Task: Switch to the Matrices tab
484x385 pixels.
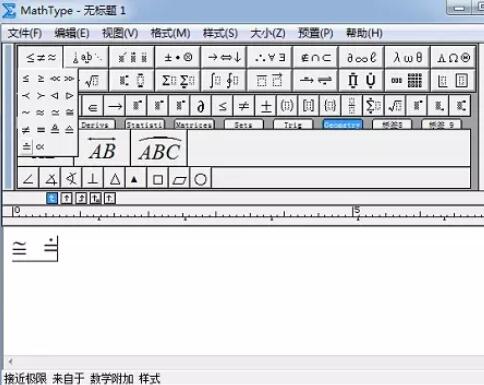Action: [x=194, y=125]
